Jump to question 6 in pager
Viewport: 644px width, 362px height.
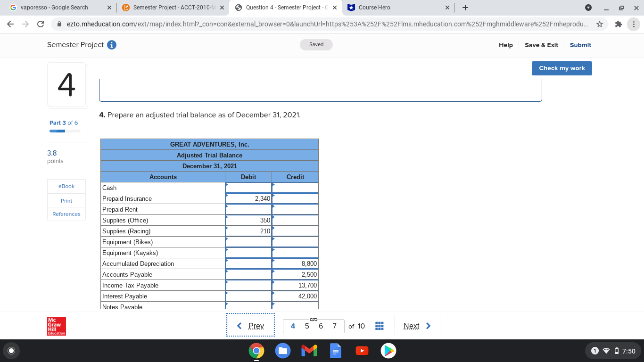pos(321,326)
